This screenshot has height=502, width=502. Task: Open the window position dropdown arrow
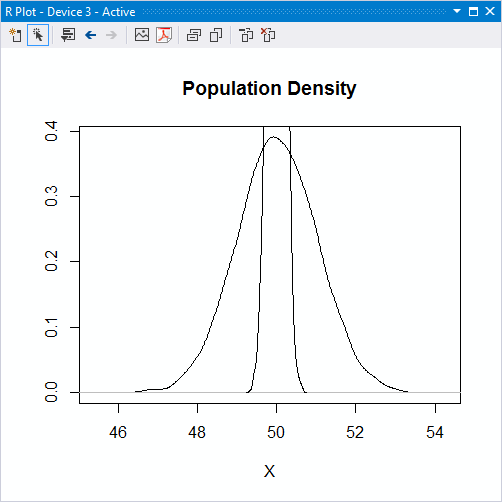(x=457, y=11)
